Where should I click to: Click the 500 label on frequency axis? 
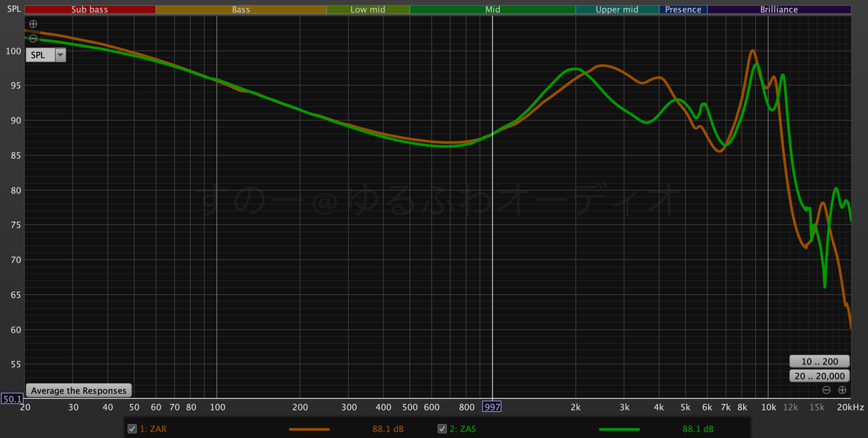[410, 408]
